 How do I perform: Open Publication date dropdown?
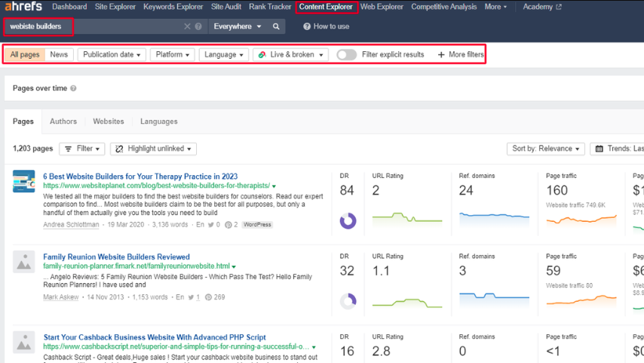click(112, 54)
